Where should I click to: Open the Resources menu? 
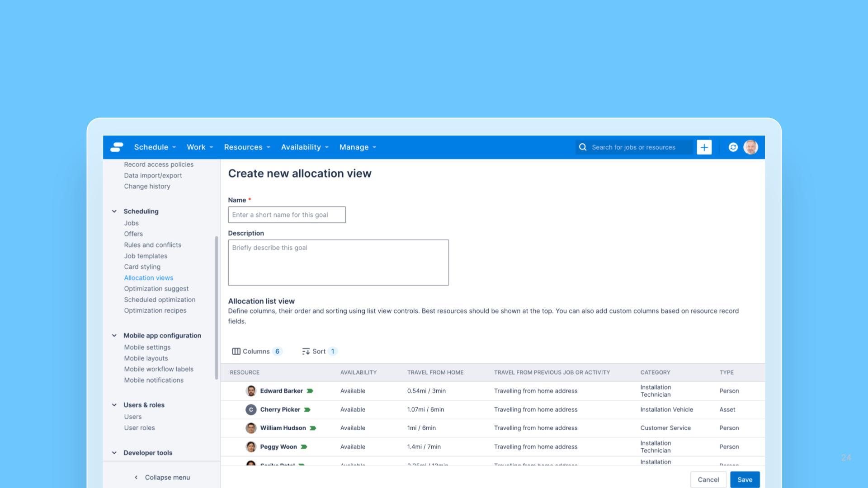click(247, 147)
